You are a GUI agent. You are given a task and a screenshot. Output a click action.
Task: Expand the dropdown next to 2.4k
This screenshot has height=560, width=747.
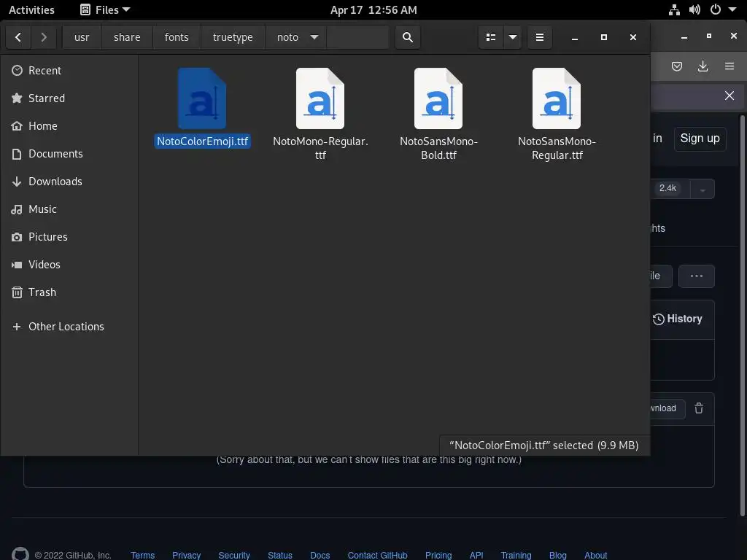(703, 189)
